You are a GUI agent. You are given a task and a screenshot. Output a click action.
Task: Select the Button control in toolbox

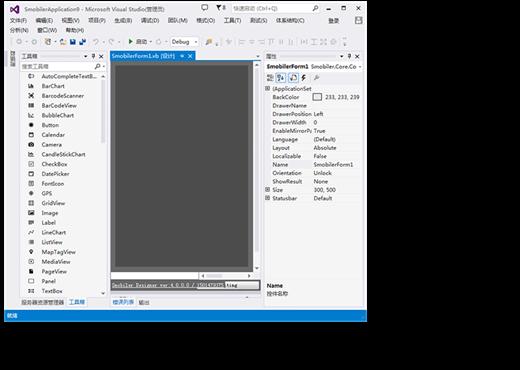50,125
